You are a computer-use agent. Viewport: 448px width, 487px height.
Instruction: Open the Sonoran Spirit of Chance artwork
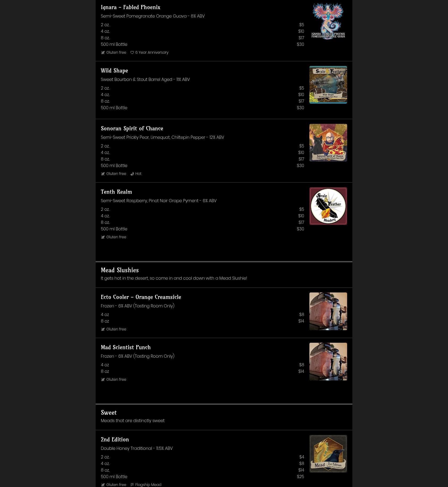pyautogui.click(x=328, y=143)
